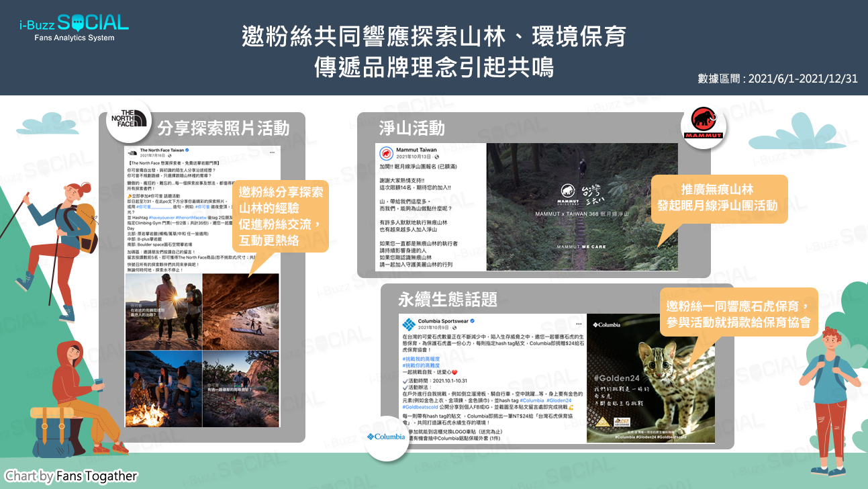This screenshot has height=489, width=868.
Task: Open the leopard cat Golden24 image
Action: (650, 378)
